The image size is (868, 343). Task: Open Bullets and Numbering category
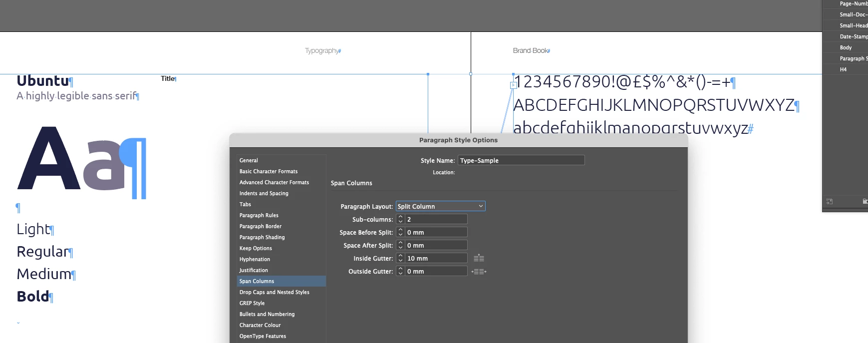281,314
